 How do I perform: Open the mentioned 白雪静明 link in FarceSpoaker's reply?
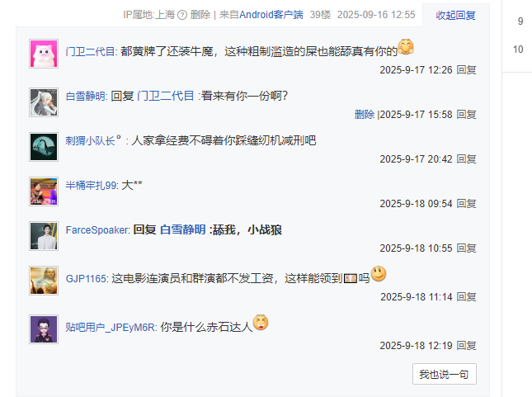[183, 230]
